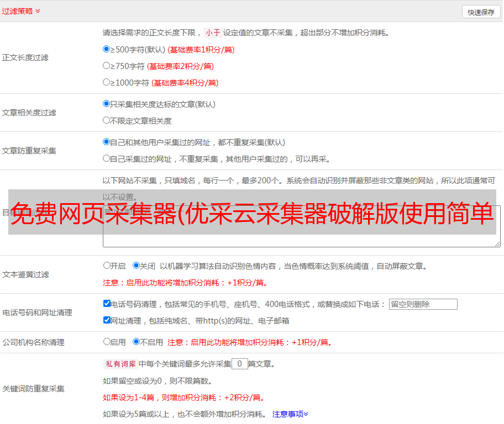Screen dimensions: 504x424
Task: Click the keyword article count input box
Action: coord(239,364)
